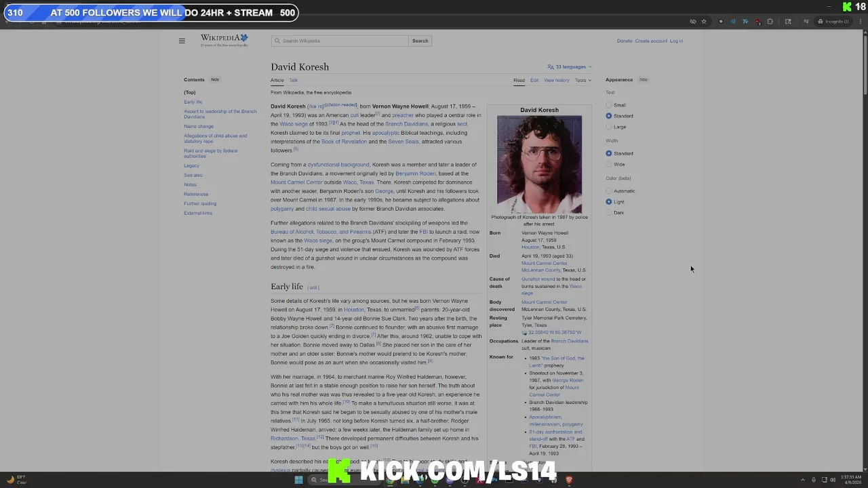The height and width of the screenshot is (488, 868).
Task: Open the View history tab
Action: point(557,80)
